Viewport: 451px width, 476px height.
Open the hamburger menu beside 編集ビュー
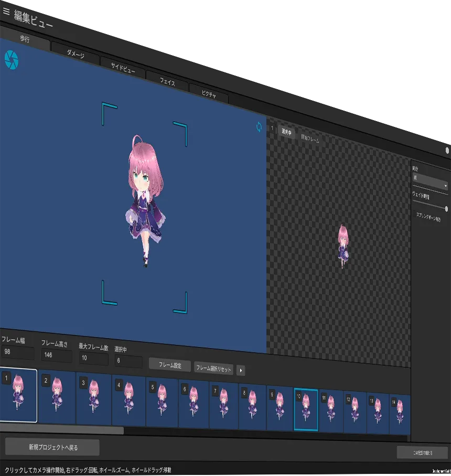coord(6,10)
